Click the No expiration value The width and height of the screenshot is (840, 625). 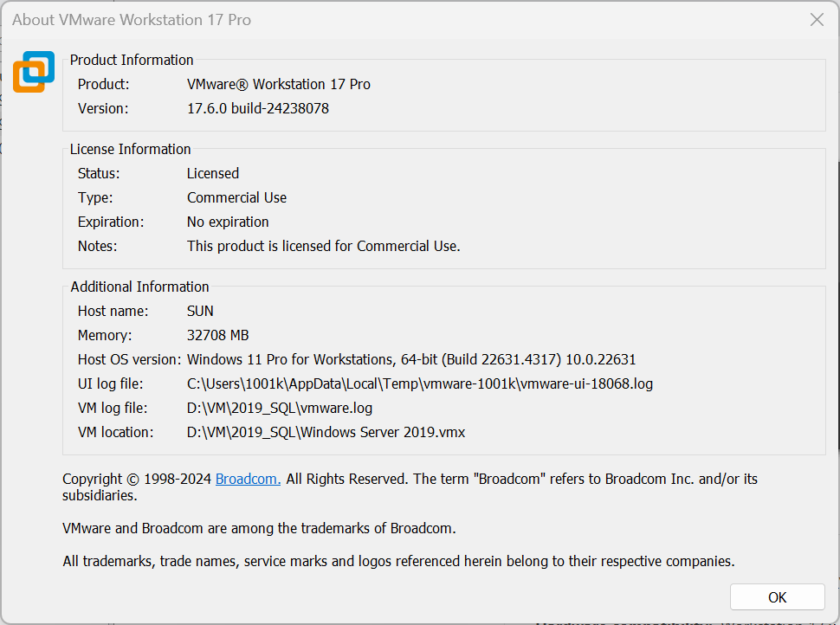click(x=228, y=222)
